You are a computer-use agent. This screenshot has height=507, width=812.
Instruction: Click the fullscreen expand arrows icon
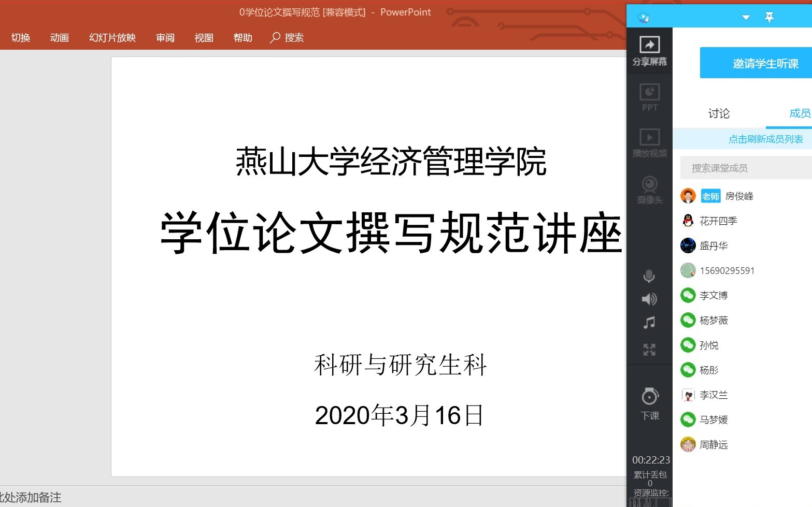click(x=649, y=350)
